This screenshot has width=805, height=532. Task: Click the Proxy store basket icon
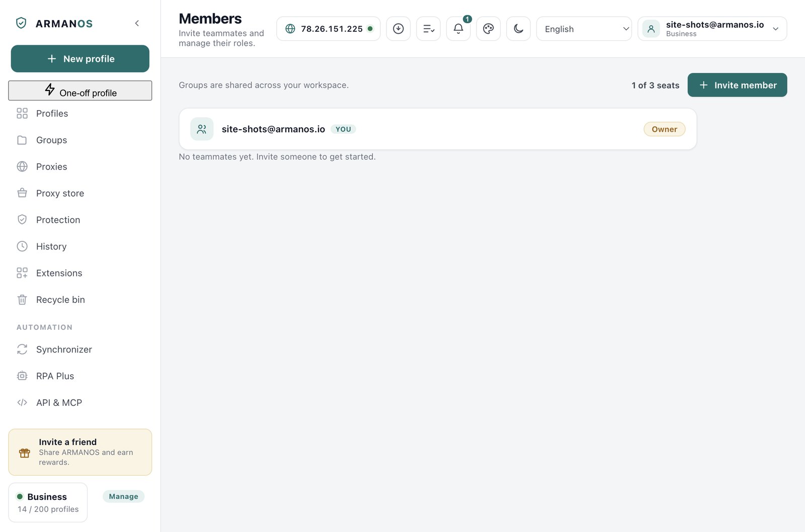(x=22, y=194)
